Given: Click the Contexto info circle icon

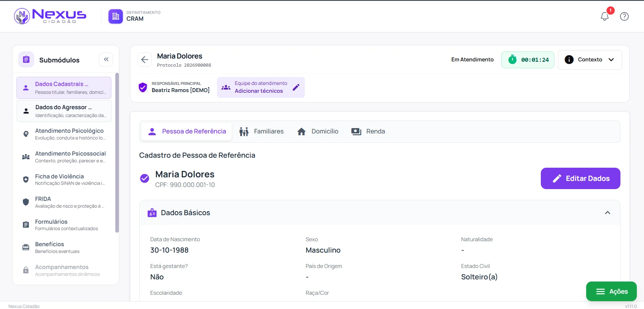Looking at the screenshot, I should point(569,60).
